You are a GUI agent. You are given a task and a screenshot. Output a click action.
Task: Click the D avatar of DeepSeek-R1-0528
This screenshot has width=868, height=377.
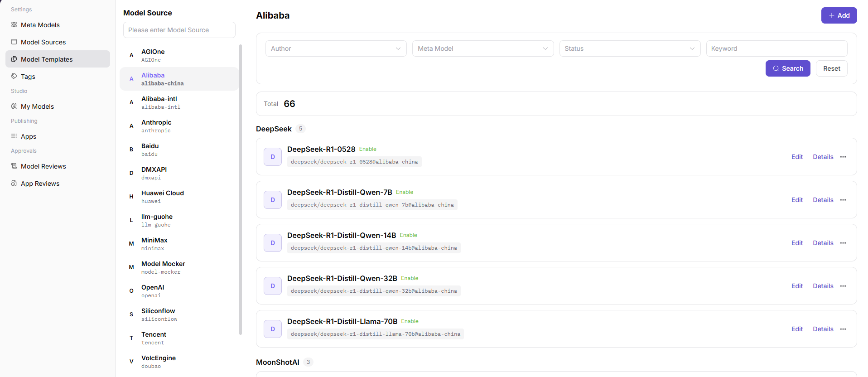coord(273,157)
